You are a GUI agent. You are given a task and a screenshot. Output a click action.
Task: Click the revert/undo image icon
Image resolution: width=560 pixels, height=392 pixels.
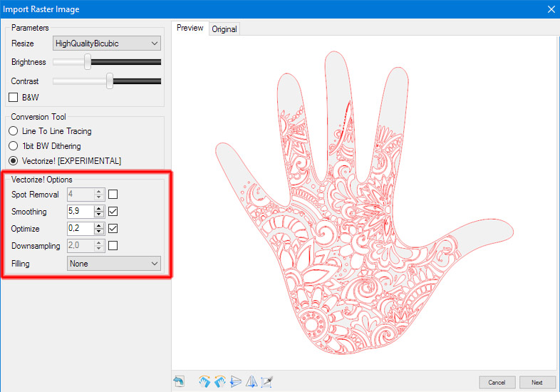click(180, 381)
